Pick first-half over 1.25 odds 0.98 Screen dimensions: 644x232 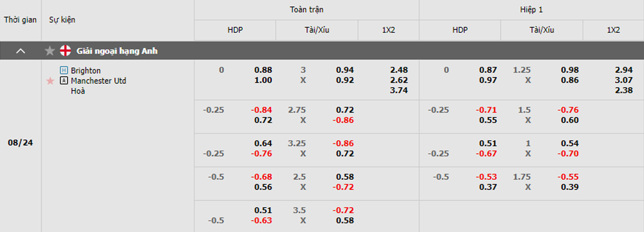pyautogui.click(x=570, y=70)
